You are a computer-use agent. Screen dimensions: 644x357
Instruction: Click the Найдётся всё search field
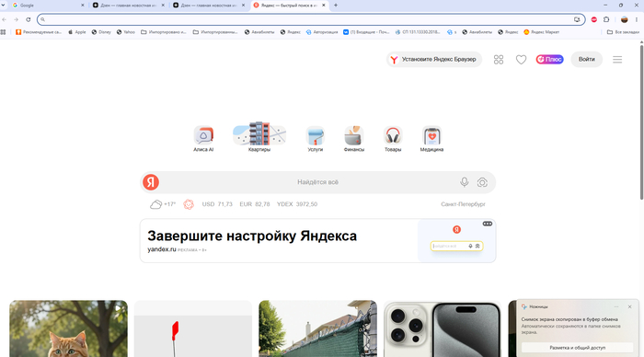coord(317,182)
